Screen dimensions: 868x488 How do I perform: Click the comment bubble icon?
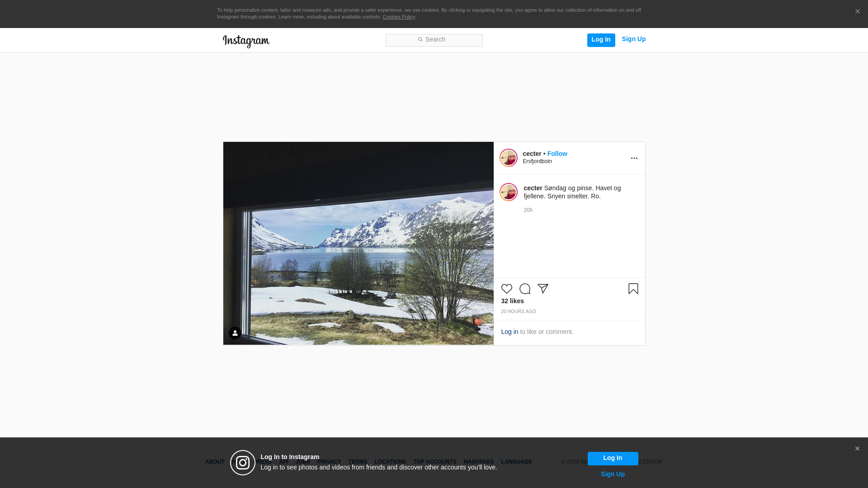(x=524, y=289)
